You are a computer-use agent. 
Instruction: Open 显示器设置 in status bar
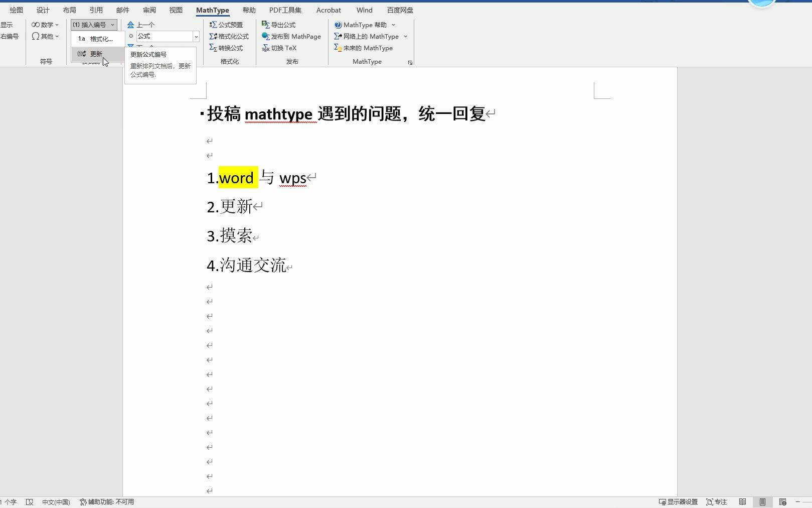click(x=678, y=502)
